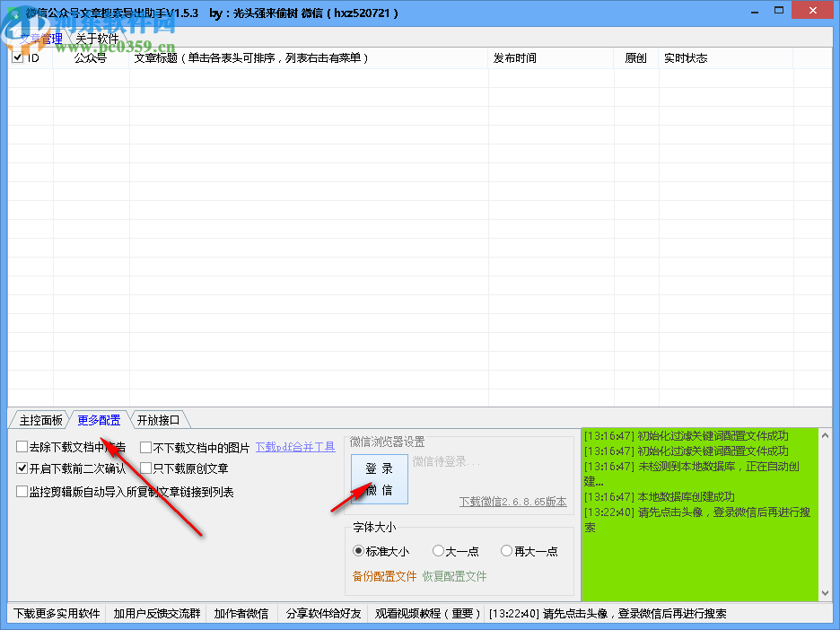The width and height of the screenshot is (840, 630).
Task: Click the 登录微信 button
Action: click(379, 479)
